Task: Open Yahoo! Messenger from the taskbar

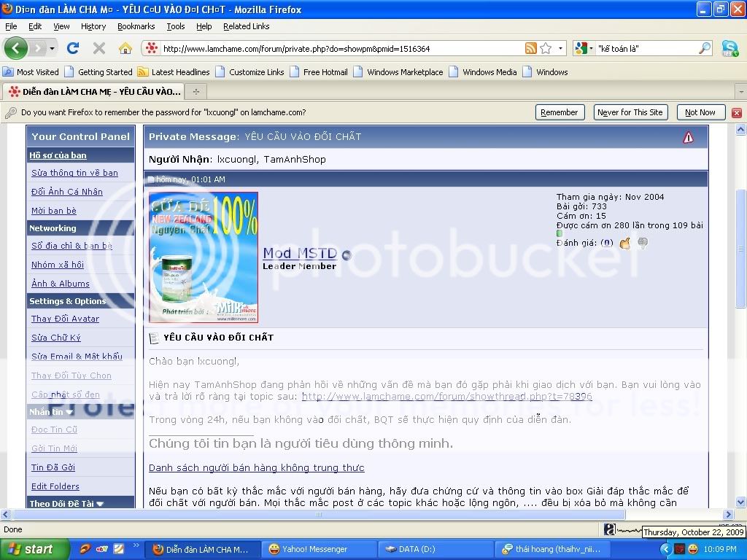Action: [314, 549]
